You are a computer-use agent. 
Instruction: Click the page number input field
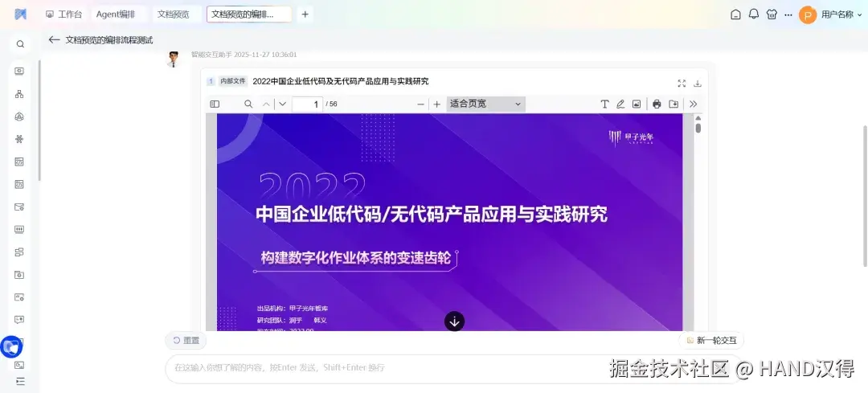307,104
